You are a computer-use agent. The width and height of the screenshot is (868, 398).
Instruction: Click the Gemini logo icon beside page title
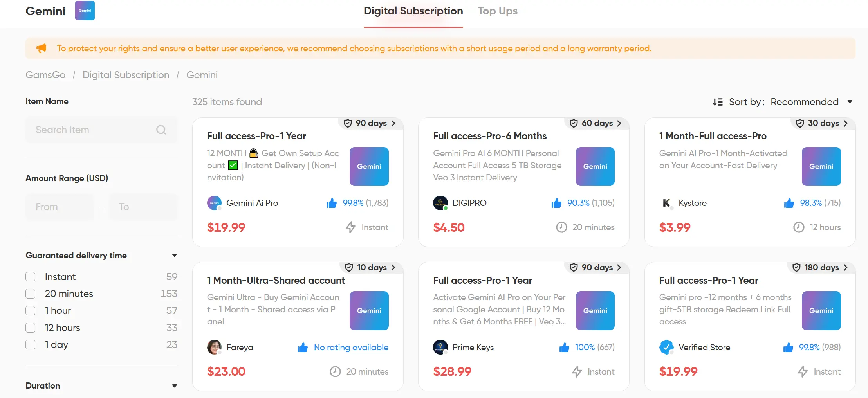[x=85, y=11]
